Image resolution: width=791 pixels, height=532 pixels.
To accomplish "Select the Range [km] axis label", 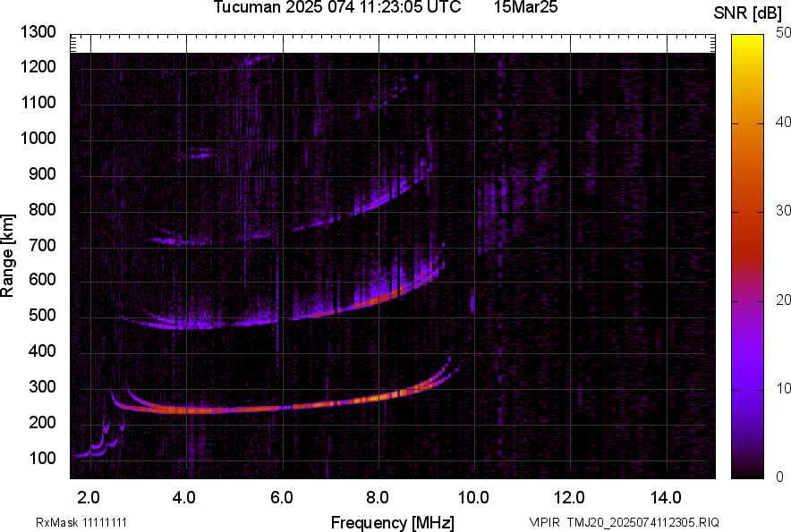I will click(x=8, y=257).
